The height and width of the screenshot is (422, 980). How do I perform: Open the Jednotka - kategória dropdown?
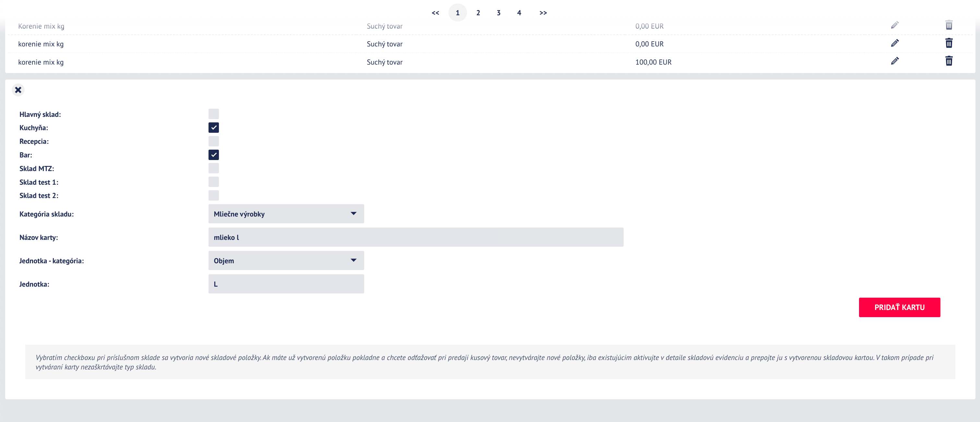pyautogui.click(x=286, y=261)
